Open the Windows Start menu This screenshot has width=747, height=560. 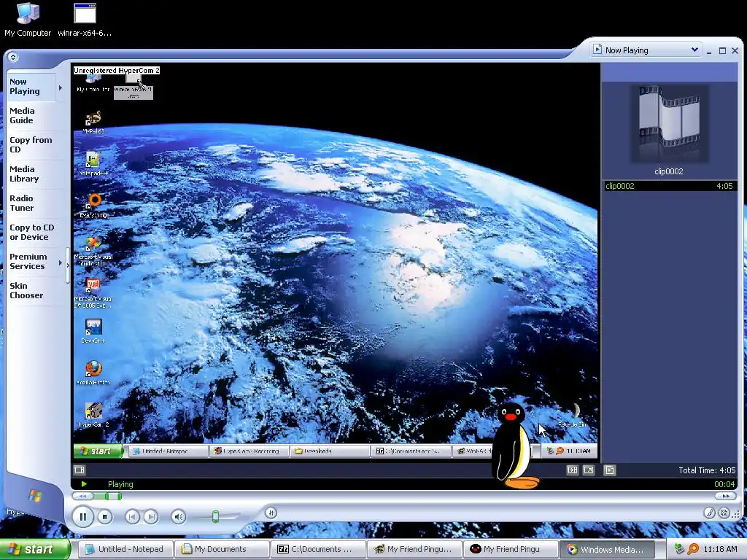pyautogui.click(x=35, y=549)
